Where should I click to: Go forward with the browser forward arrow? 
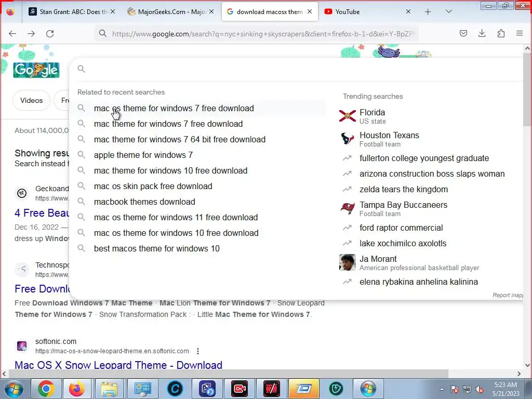pos(31,34)
